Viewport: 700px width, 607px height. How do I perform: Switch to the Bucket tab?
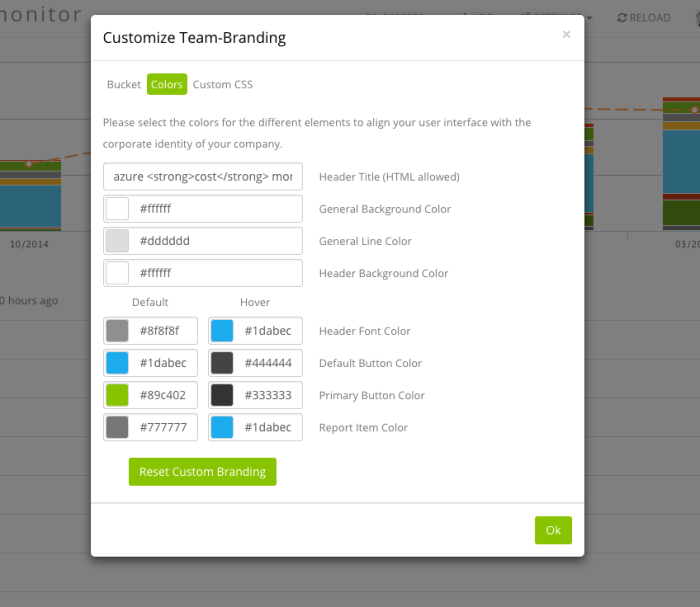coord(124,84)
